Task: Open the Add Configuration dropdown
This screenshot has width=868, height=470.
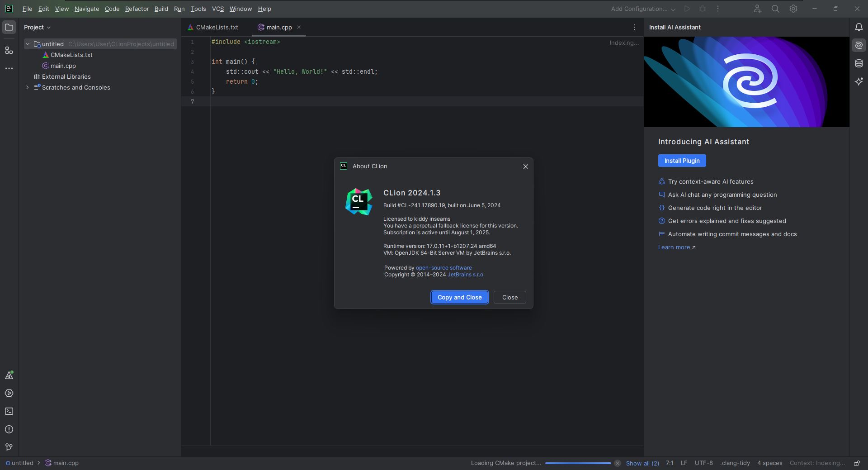Action: [643, 9]
